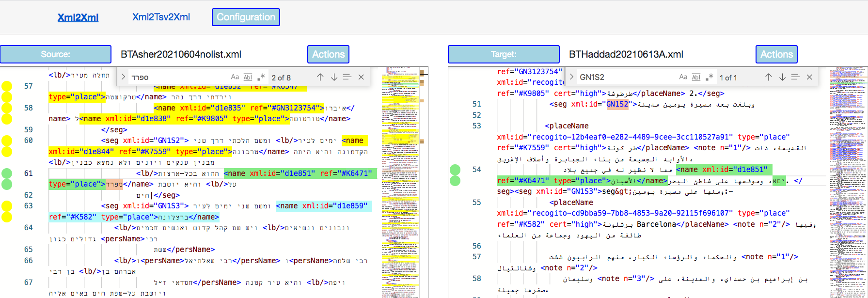Click Target line number 53
This screenshot has width=868, height=298.
tap(477, 126)
